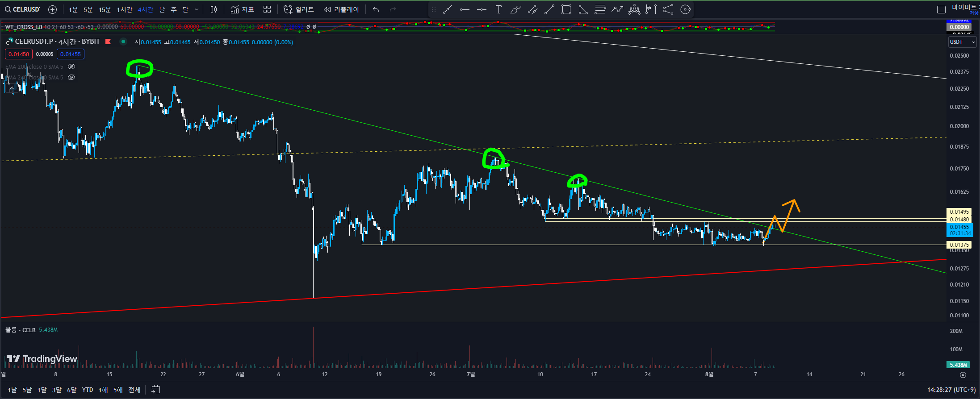980x399 pixels.
Task: Switch to the 날 daily timeframe
Action: [x=162, y=9]
